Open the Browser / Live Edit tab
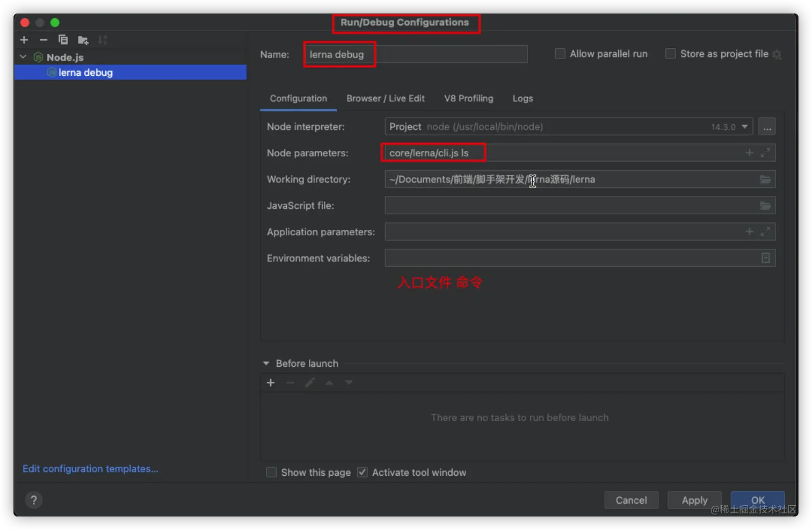 pos(386,98)
